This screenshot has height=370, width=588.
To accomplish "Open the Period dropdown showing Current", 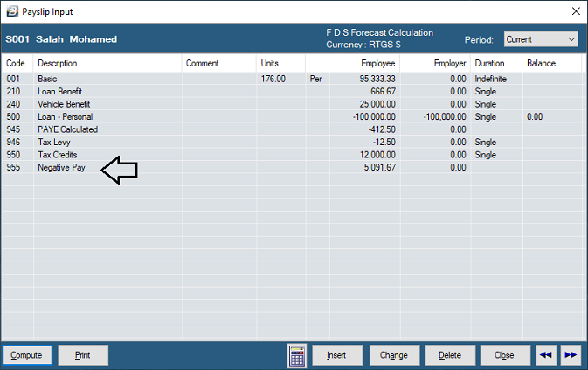I will click(x=541, y=39).
